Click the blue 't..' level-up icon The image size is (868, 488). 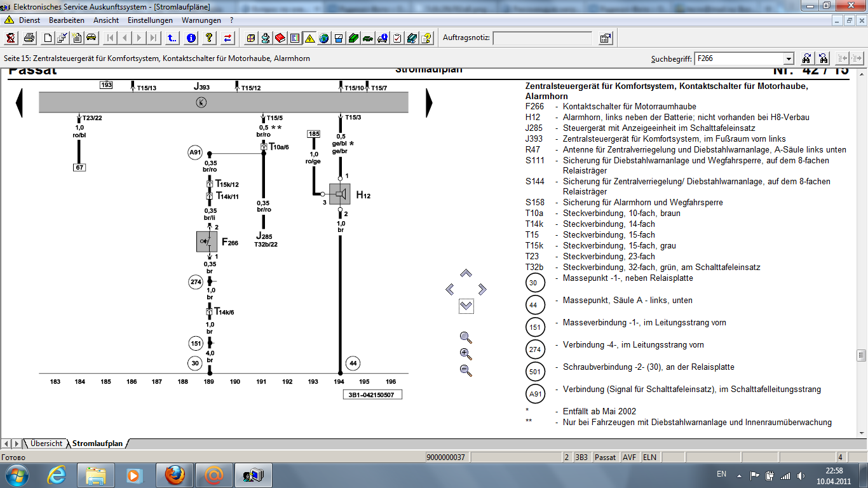173,38
